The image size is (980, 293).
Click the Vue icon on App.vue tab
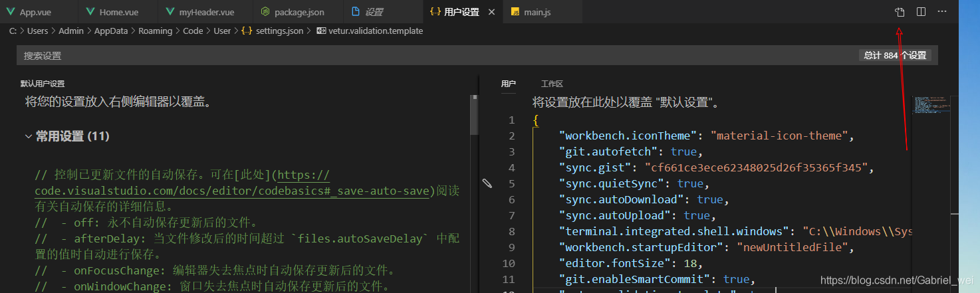tap(11, 13)
